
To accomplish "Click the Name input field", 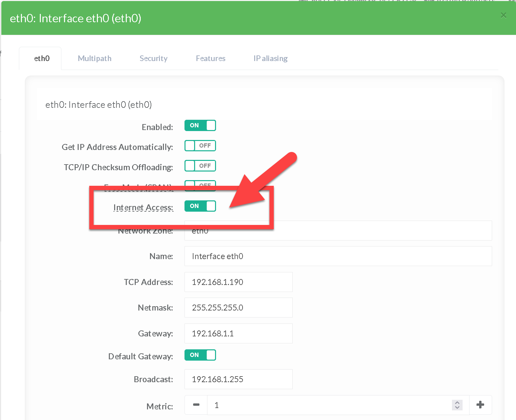I will [x=338, y=256].
